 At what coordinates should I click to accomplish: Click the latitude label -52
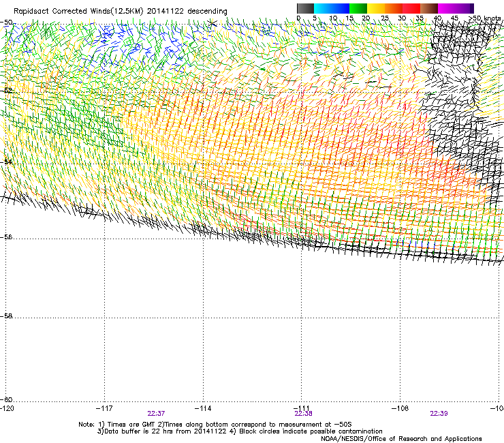[x=7, y=91]
